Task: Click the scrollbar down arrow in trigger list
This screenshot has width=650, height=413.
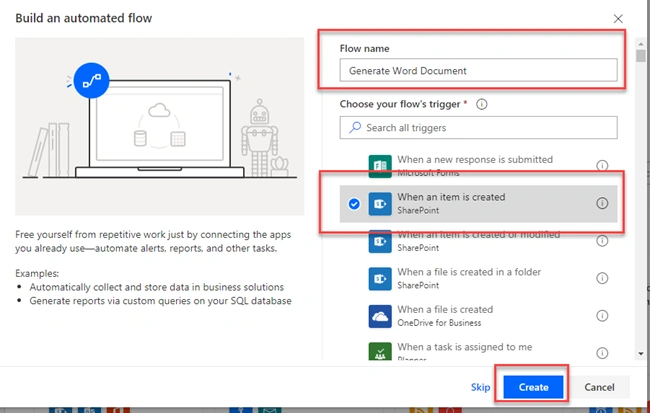Action: 641,354
